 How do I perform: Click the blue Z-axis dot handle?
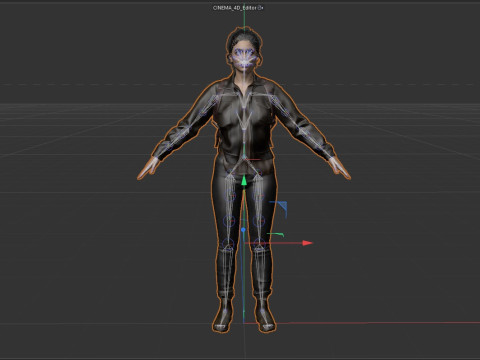click(x=243, y=230)
